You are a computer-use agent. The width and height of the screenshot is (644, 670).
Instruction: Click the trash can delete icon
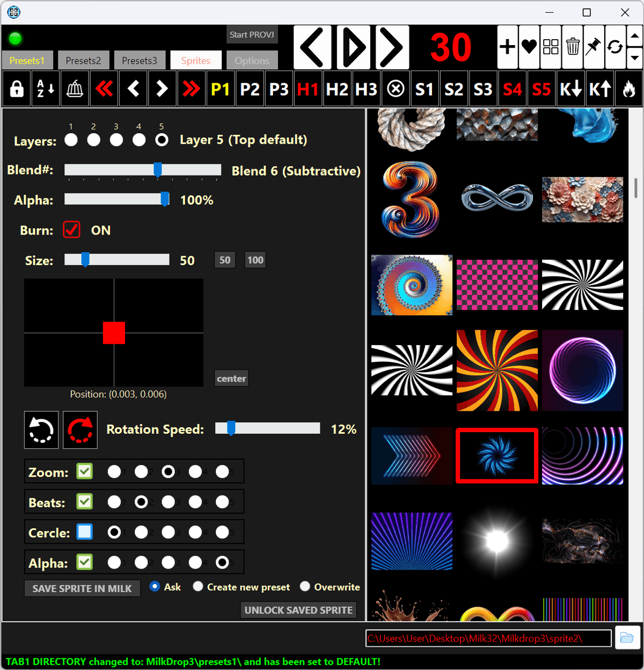(573, 47)
